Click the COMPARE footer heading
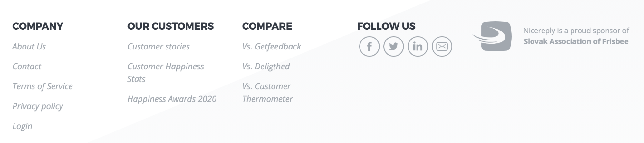Screen dimensions: 644x143 (x=267, y=26)
